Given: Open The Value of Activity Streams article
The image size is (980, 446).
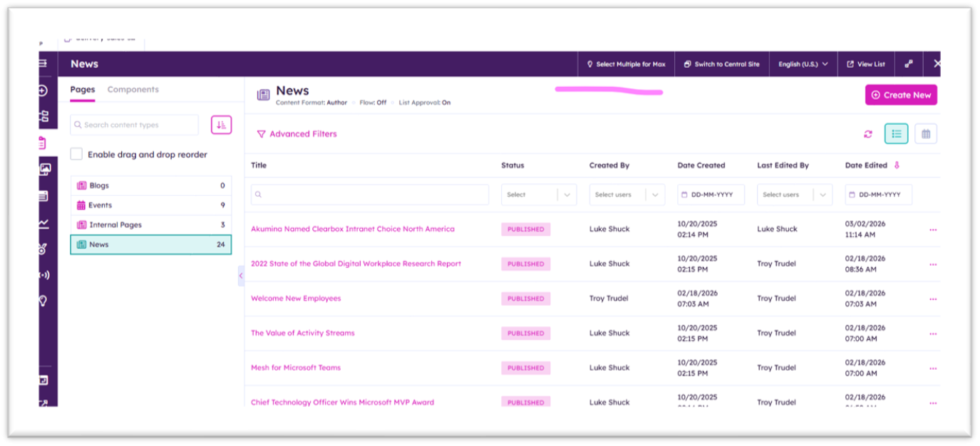Looking at the screenshot, I should point(303,333).
